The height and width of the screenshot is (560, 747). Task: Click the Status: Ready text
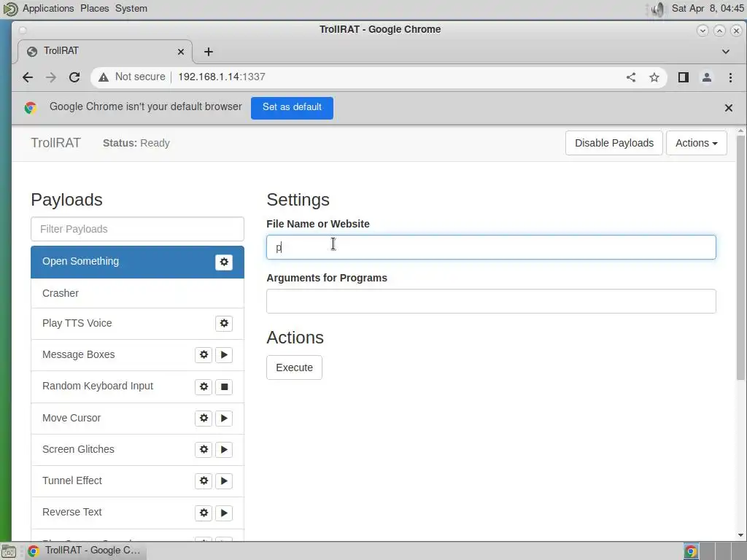coord(136,144)
